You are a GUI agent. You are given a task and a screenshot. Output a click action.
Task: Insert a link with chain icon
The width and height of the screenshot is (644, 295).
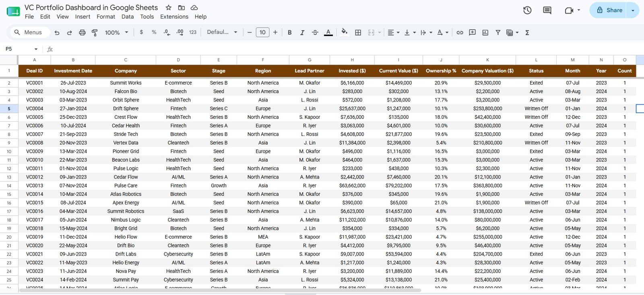tap(460, 33)
